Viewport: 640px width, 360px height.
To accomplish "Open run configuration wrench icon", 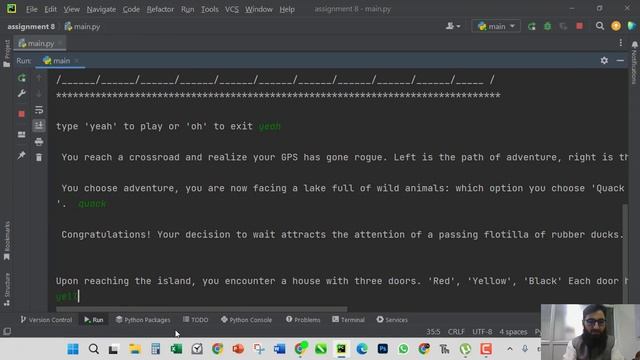I will tap(22, 93).
